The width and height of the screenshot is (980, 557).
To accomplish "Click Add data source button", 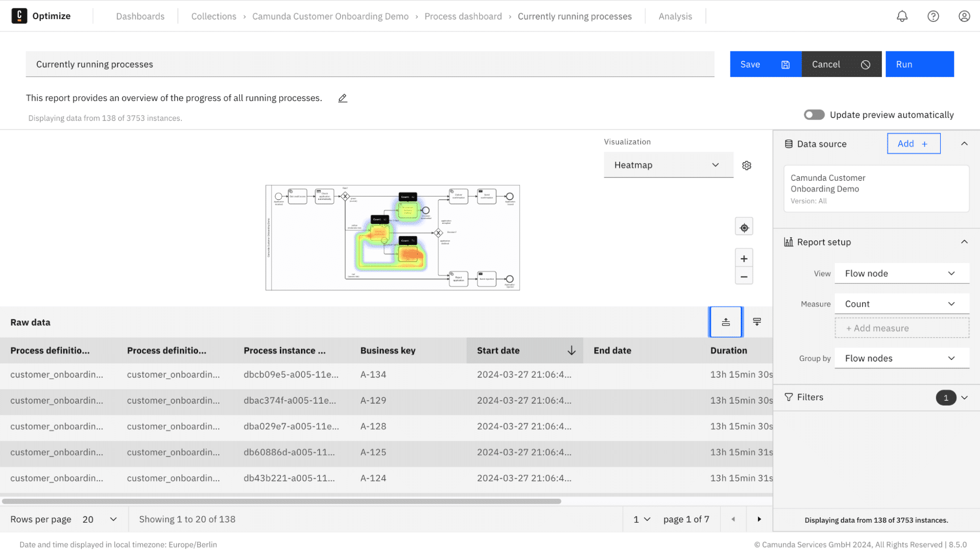I will (913, 144).
